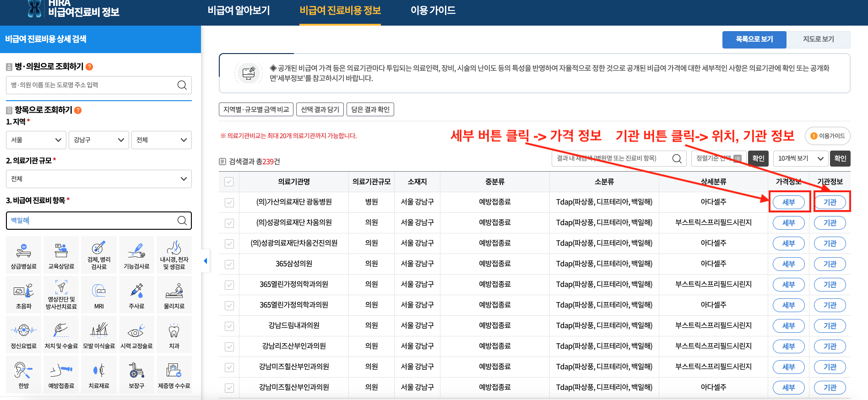The image size is (868, 400).
Task: Select 영상진단 및 방사선치료료 icon
Action: pyautogui.click(x=61, y=295)
